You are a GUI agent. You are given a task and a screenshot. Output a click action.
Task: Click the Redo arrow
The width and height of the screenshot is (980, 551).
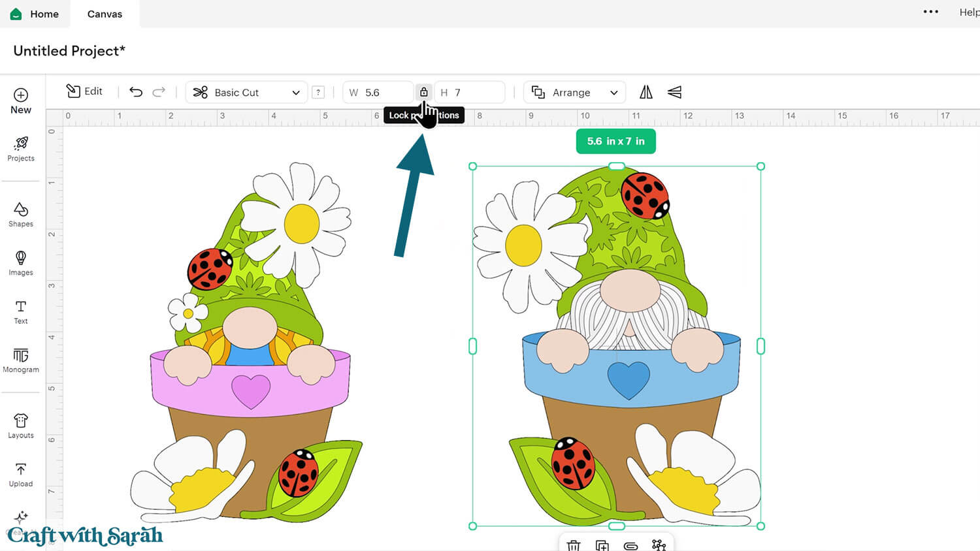coord(159,92)
